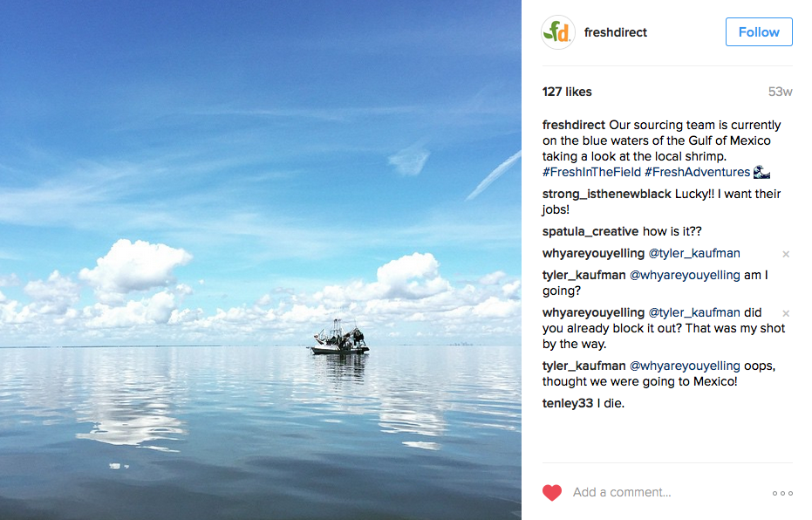The image size is (812, 520).
Task: Click the 53w post timestamp
Action: [x=780, y=92]
